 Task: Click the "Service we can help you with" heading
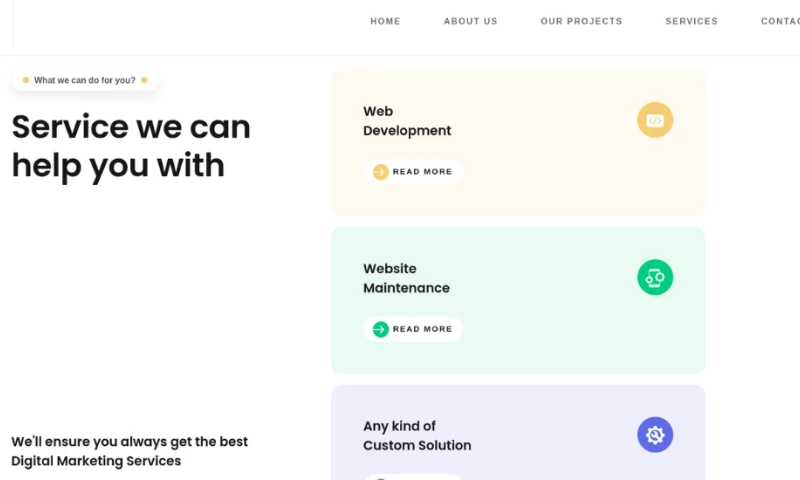coord(130,146)
